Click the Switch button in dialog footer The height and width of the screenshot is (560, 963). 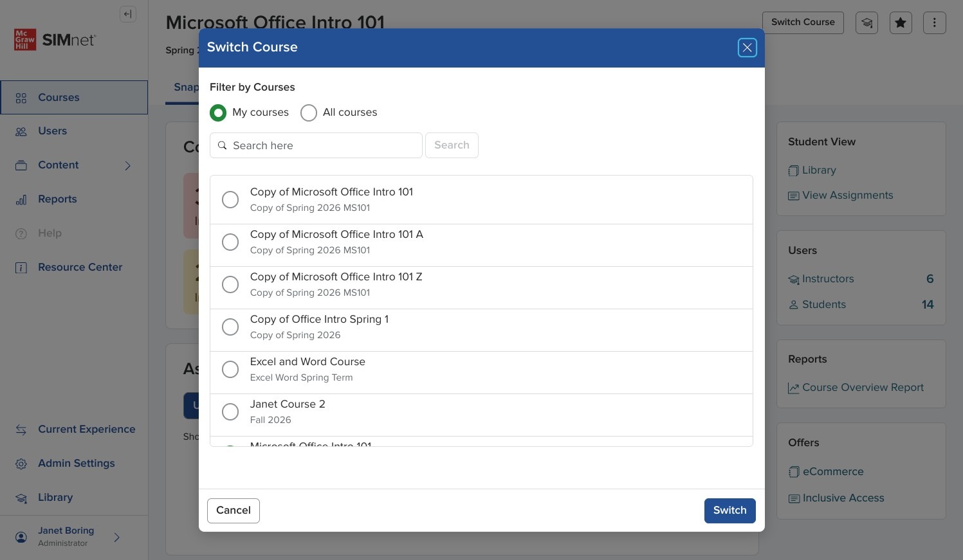[729, 510]
